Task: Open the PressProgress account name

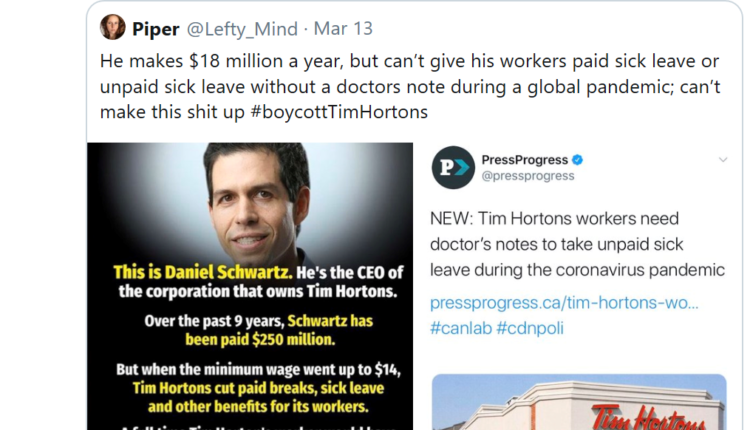Action: coord(524,160)
